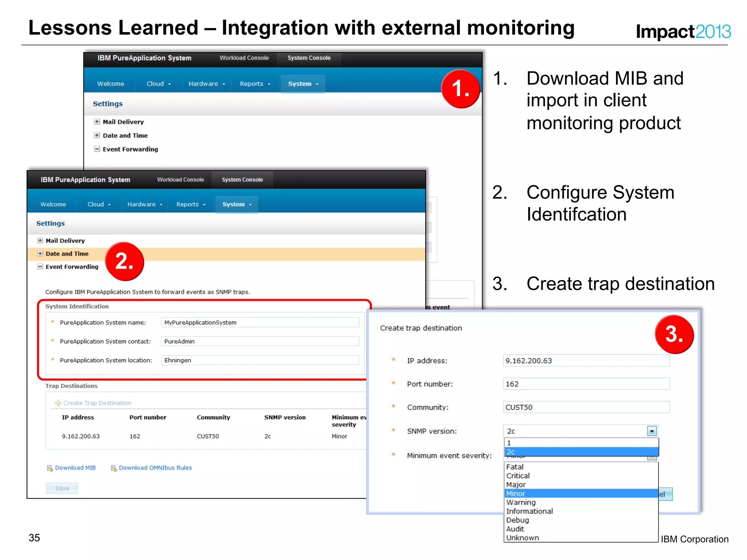Click the Community field in trap dialog
The image size is (747, 560).
pos(586,407)
